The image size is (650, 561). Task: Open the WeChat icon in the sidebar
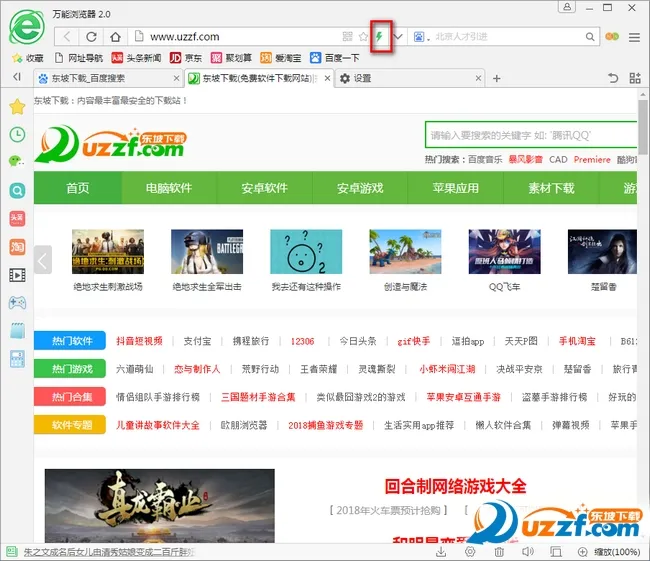tap(17, 161)
